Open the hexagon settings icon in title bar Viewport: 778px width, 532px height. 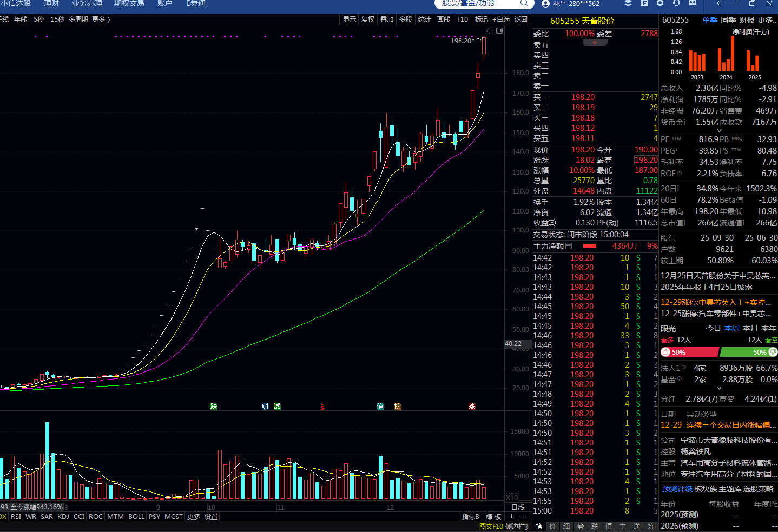point(660,3)
